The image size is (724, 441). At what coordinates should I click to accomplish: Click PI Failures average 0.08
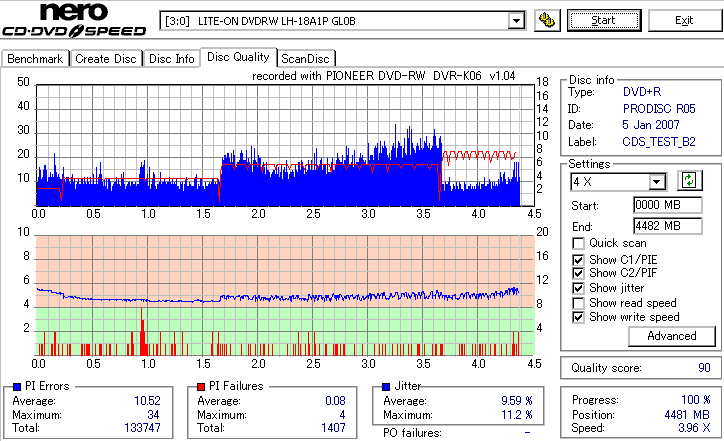335,401
